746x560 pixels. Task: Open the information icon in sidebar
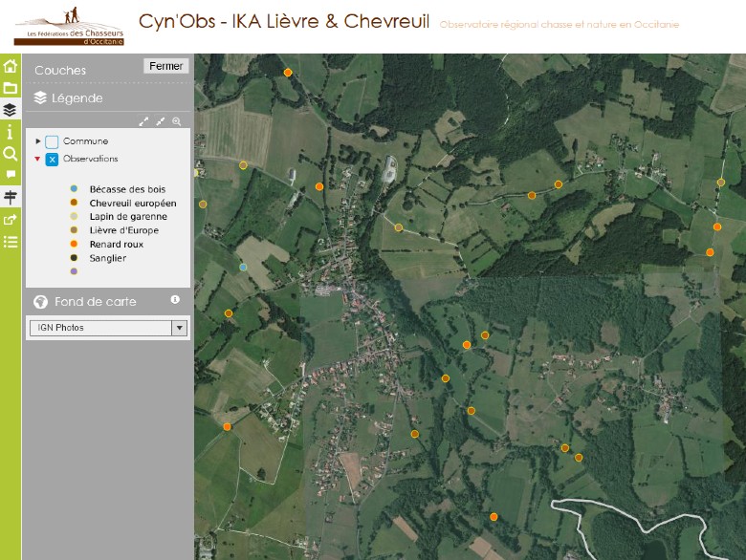[11, 131]
